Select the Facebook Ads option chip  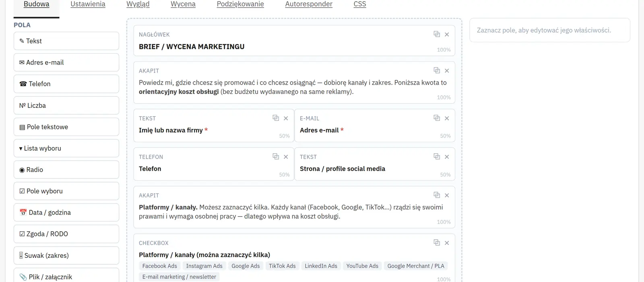click(160, 266)
